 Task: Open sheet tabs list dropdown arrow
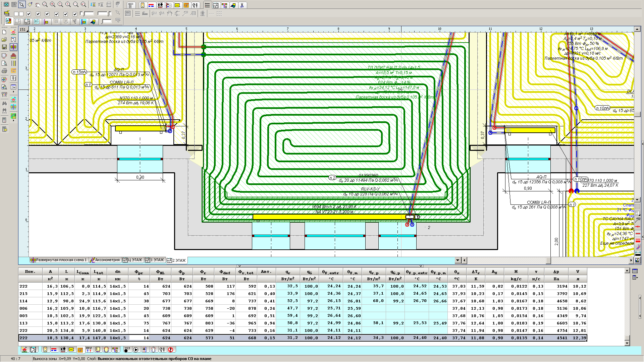(x=458, y=260)
